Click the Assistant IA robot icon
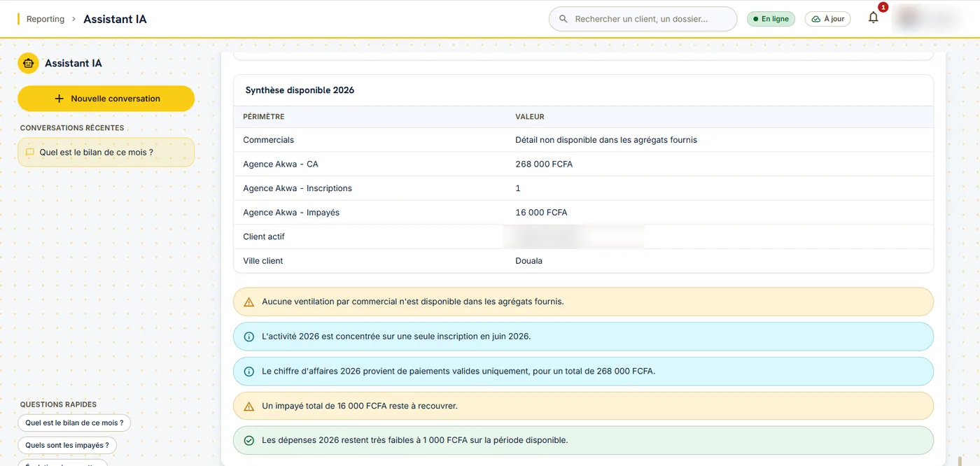 [28, 63]
